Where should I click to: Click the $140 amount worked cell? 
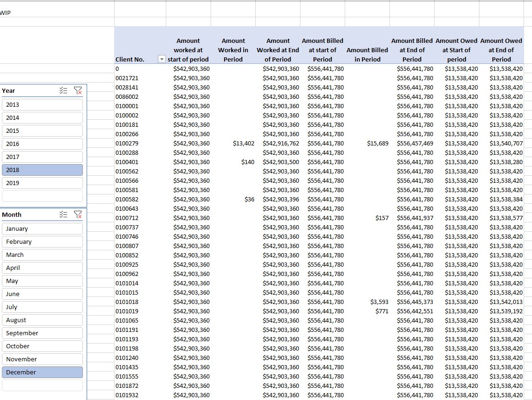click(233, 162)
